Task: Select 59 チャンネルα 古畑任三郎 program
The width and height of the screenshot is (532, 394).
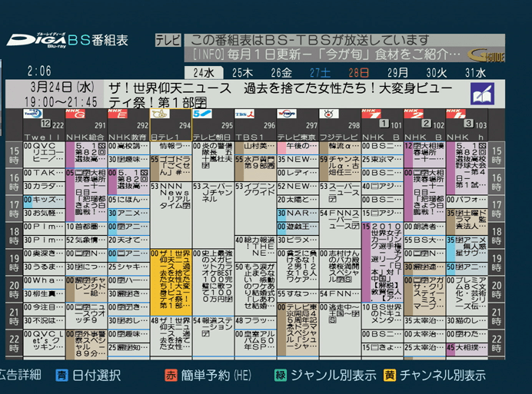Action: pyautogui.click(x=340, y=168)
